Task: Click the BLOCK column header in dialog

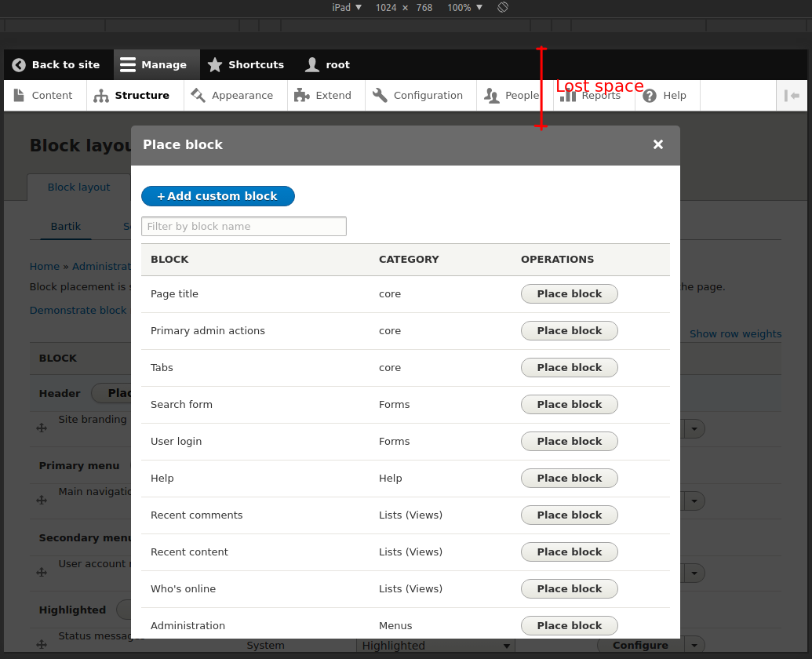Action: click(x=169, y=260)
